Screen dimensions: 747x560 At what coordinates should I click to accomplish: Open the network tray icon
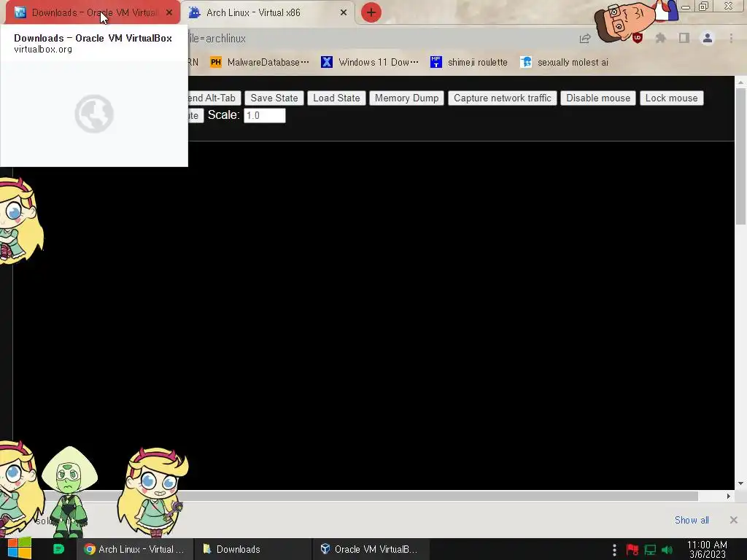(x=650, y=550)
